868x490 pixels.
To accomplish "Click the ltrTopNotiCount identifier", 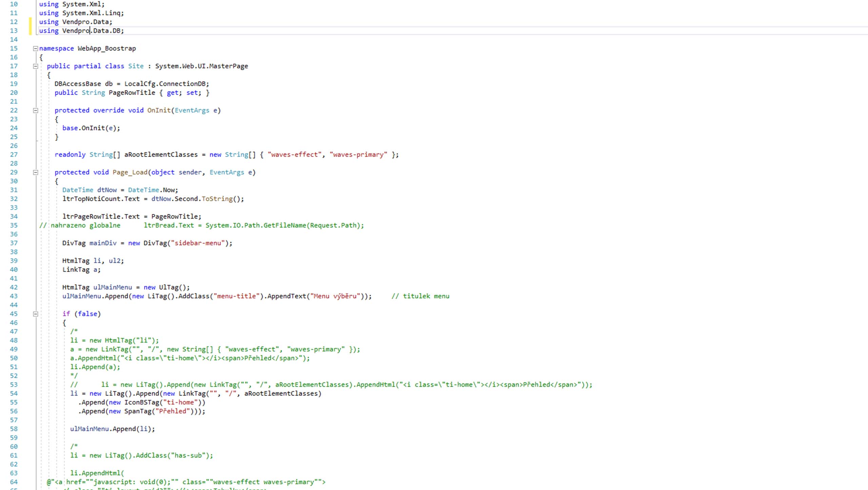I will click(x=92, y=199).
